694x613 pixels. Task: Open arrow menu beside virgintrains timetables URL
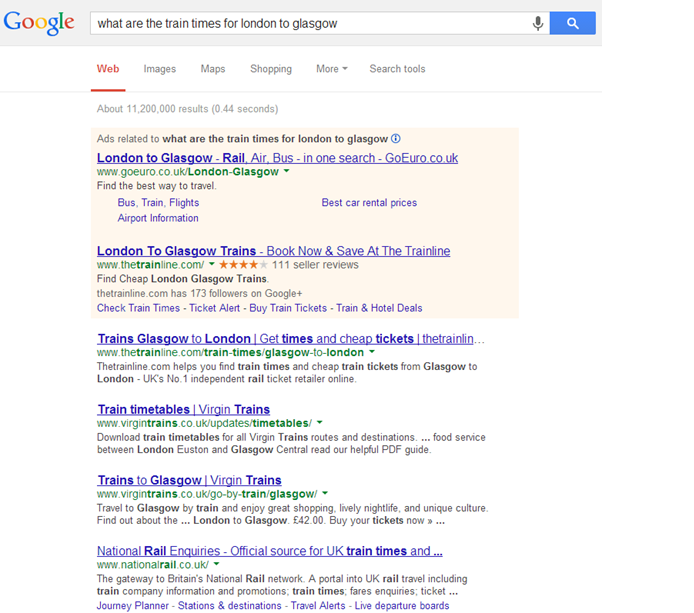pyautogui.click(x=320, y=423)
